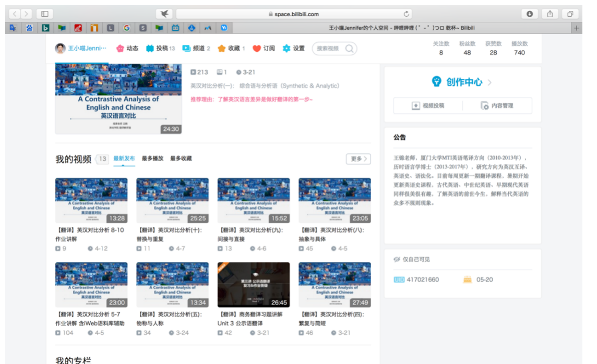This screenshot has height=364, width=597.
Task: Open the M-shaped favorites icon
Action: [208, 28]
